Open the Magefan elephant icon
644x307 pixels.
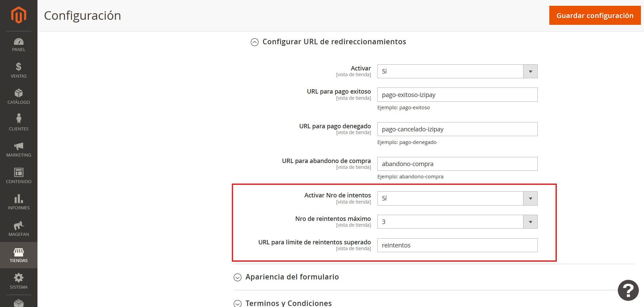(18, 225)
